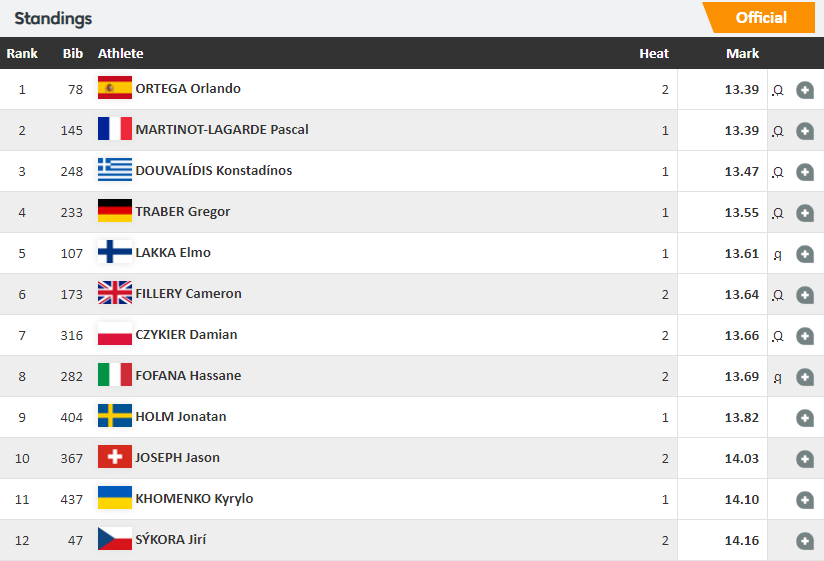Select the Spain flag next to ORTEGA
The width and height of the screenshot is (824, 561).
click(x=115, y=88)
